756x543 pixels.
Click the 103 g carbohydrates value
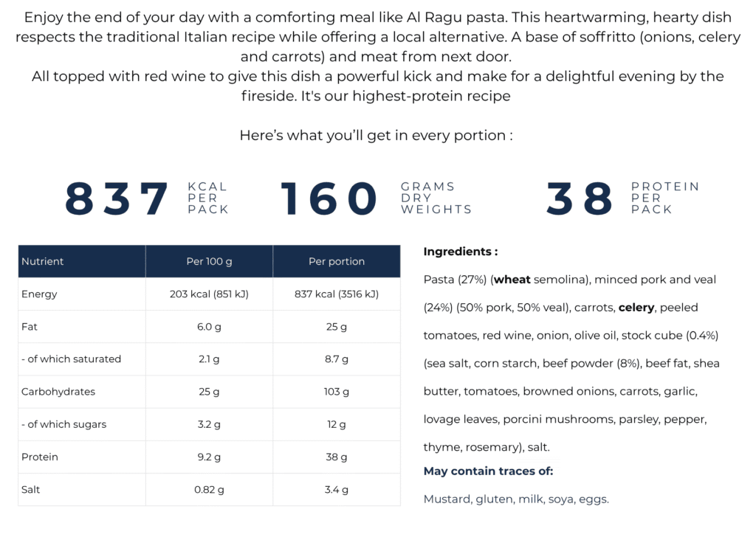[337, 392]
